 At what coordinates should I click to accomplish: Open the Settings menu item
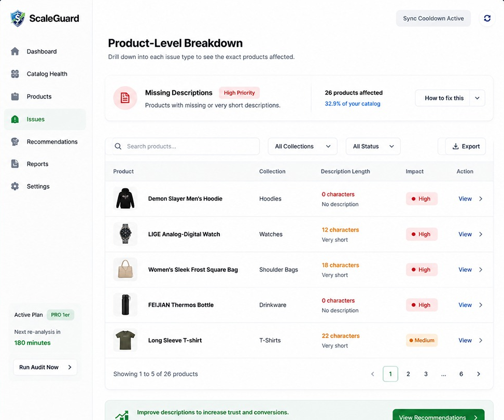point(45,186)
